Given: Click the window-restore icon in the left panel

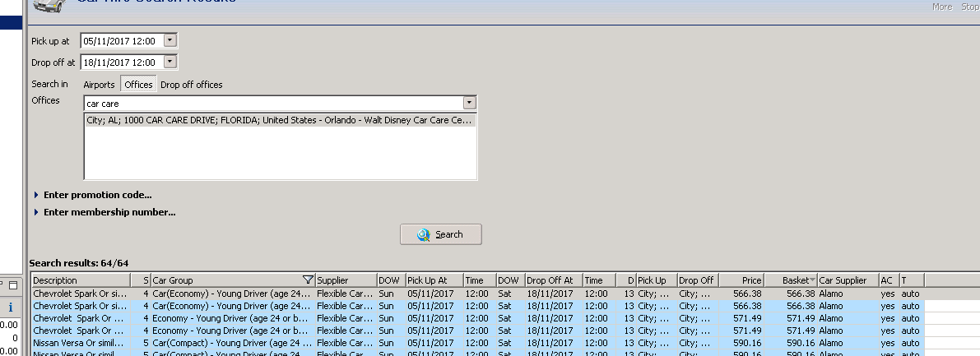Looking at the screenshot, I should (13, 284).
